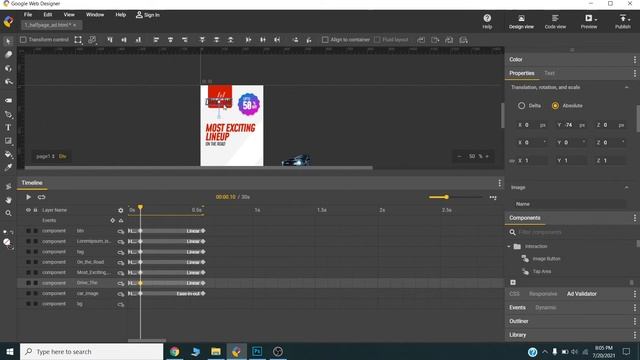The height and width of the screenshot is (360, 640).
Task: Select the Eyedropper tool
Action: (8, 167)
